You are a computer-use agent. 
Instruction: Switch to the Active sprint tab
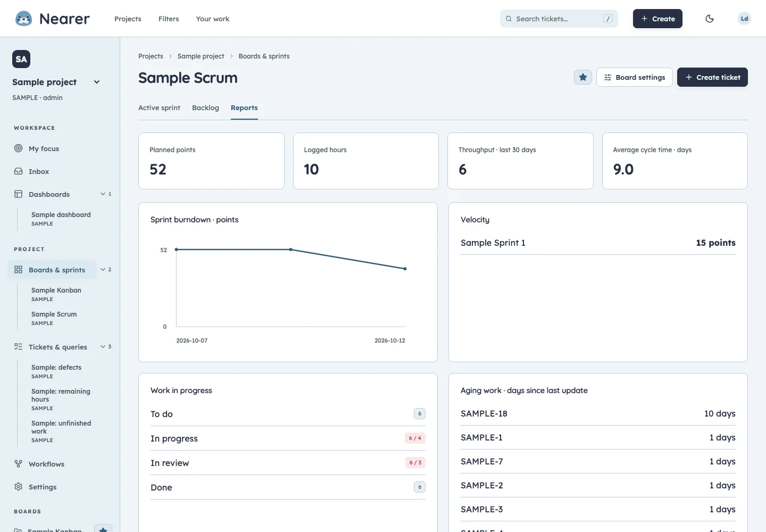159,107
